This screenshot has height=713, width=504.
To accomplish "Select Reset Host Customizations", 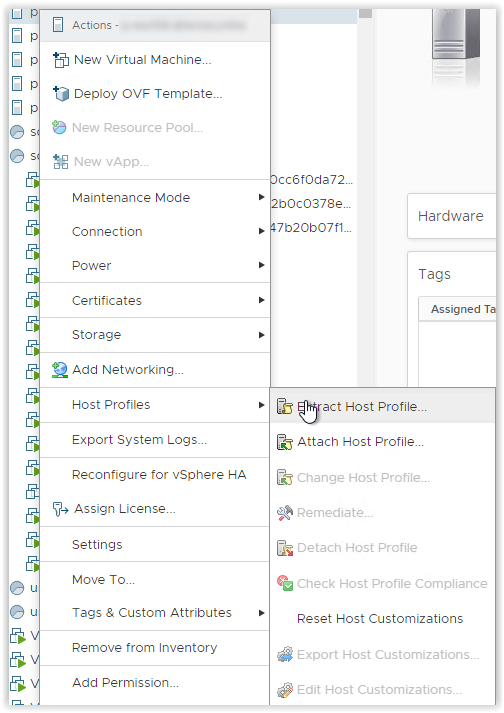I will click(x=383, y=619).
